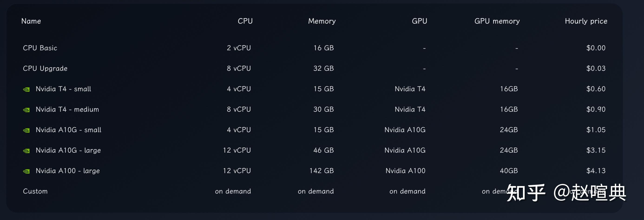This screenshot has width=644, height=220.
Task: Click the Nvidia icon beside T4 - medium
Action: coord(26,110)
